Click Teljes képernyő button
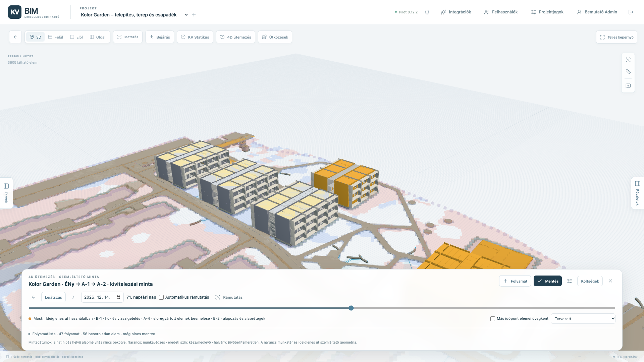This screenshot has width=644, height=362. [x=616, y=37]
